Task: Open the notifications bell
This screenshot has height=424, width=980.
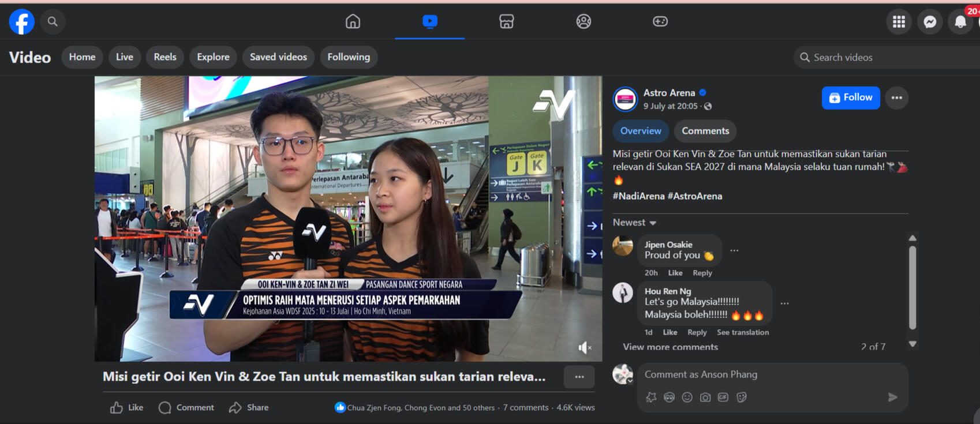Action: [960, 22]
